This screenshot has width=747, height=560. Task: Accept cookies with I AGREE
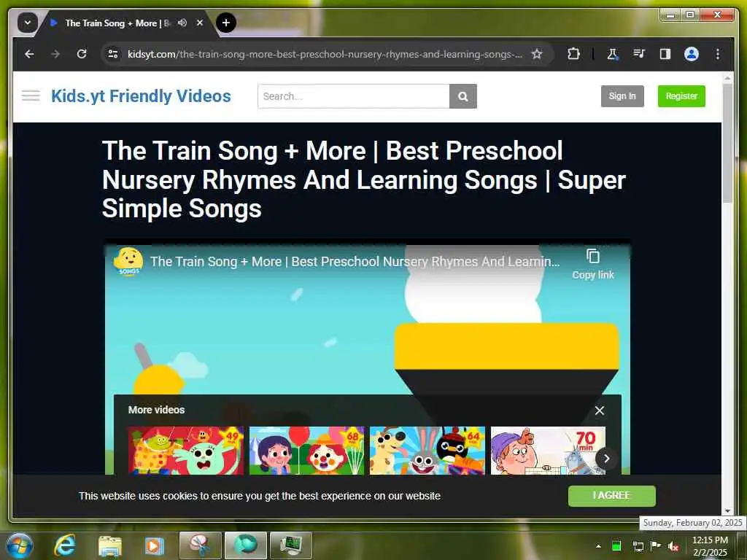612,496
